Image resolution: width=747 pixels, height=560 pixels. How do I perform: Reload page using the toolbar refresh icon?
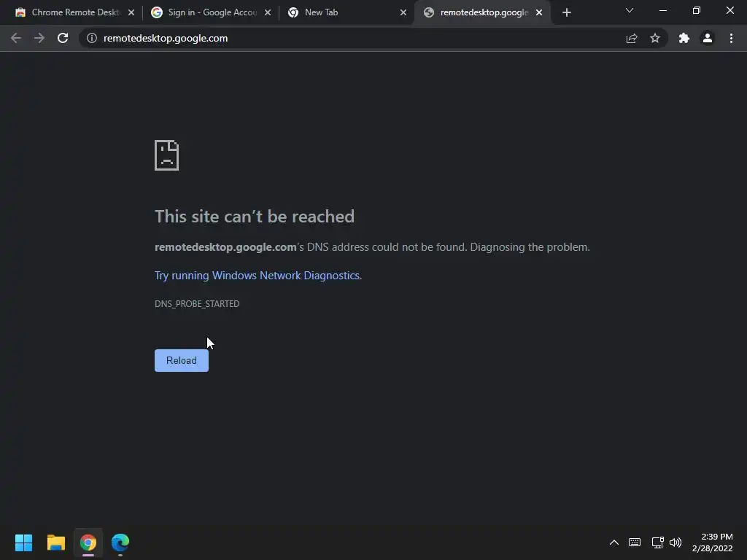(x=63, y=38)
